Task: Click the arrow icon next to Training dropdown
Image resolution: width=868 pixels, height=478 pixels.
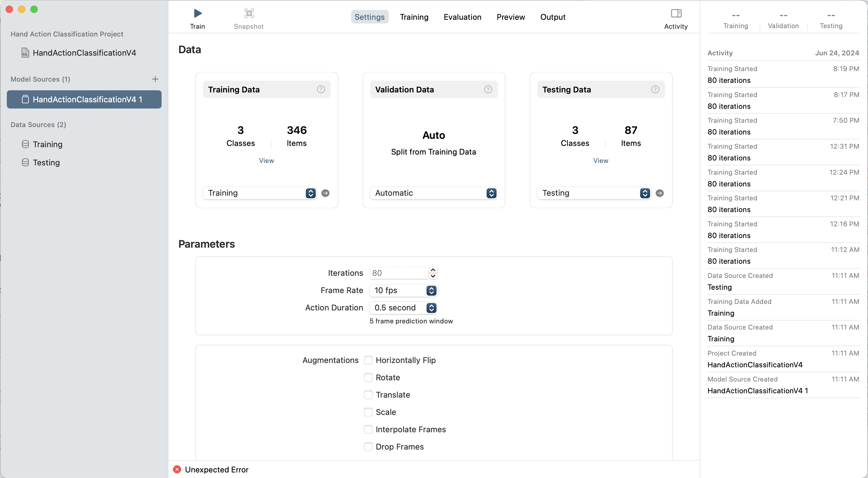Action: point(325,193)
